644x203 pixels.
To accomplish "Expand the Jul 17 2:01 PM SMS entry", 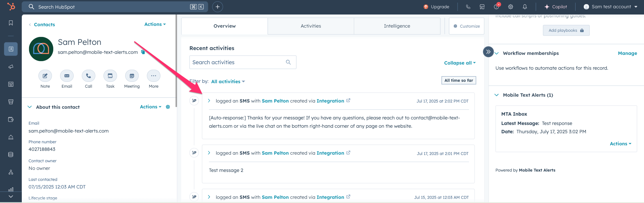I will [x=209, y=153].
